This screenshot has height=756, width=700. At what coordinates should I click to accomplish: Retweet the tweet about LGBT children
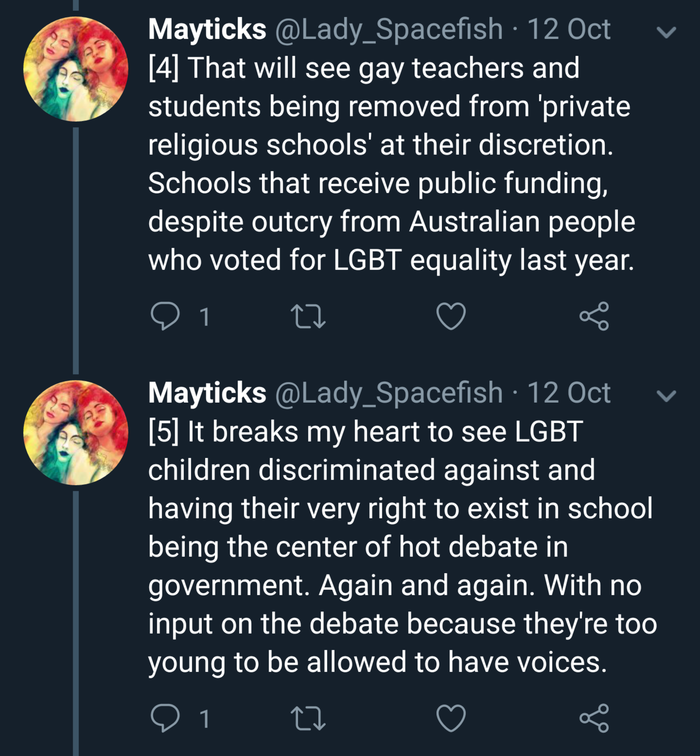click(309, 718)
